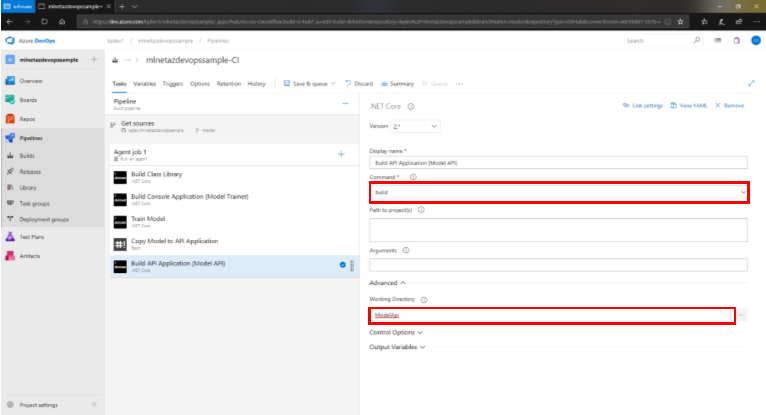Toggle full screen mode for pipeline editor
The image size is (766, 415).
pyautogui.click(x=751, y=84)
